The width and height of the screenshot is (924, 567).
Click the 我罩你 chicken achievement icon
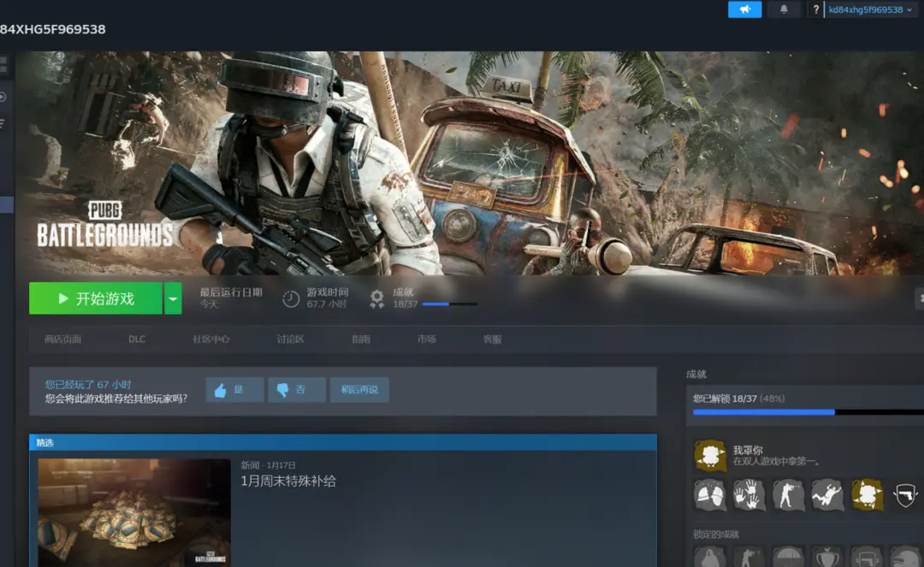click(709, 456)
